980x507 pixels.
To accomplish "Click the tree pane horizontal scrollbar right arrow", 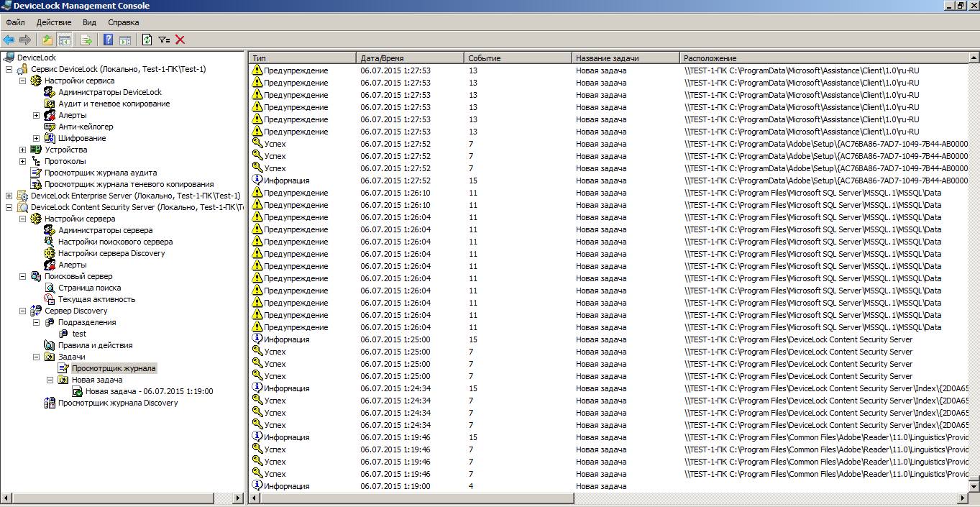I will point(239,498).
